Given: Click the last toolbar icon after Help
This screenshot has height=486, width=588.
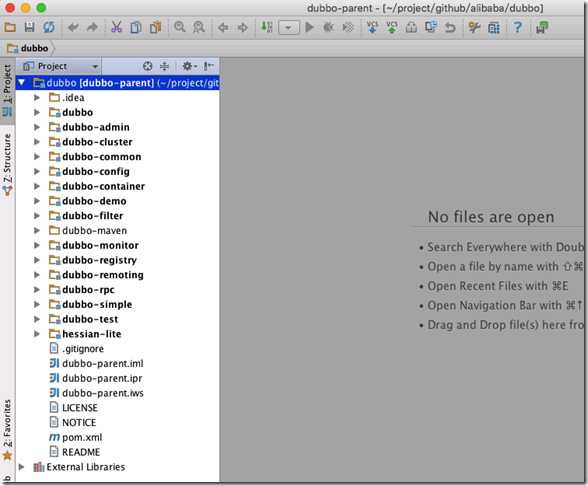Looking at the screenshot, I should click(542, 27).
